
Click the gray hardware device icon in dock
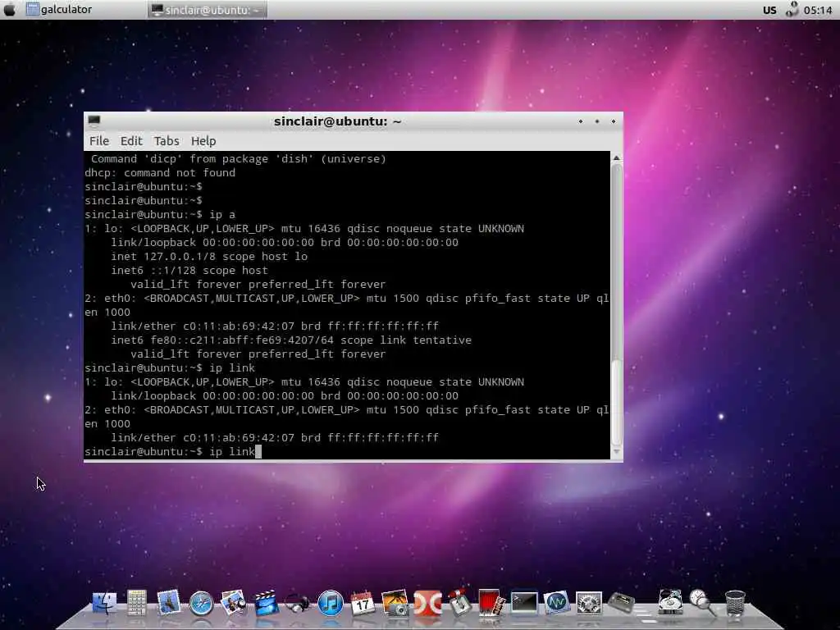[622, 603]
